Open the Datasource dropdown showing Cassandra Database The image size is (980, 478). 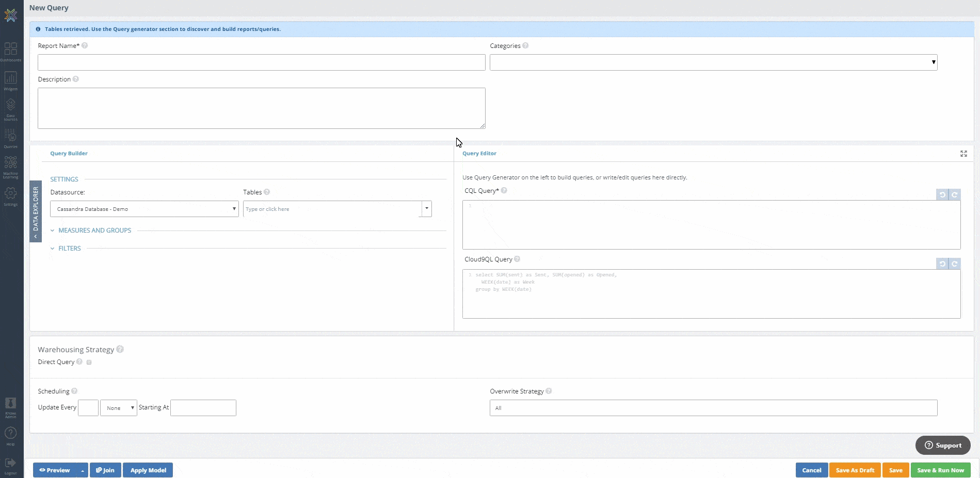click(144, 209)
